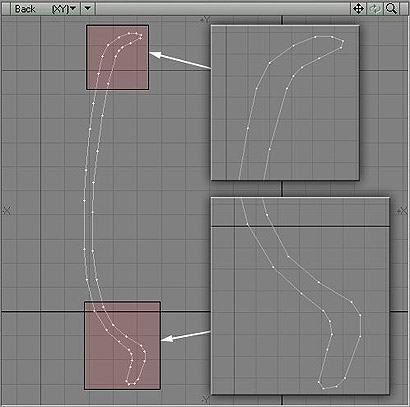Click the -Y axis label at bottom
Viewport: 410px width, 407px height.
tap(205, 399)
